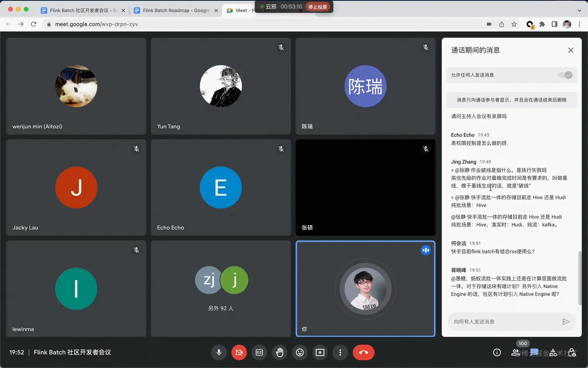Select your own video tile 你
The image size is (588, 368).
click(366, 289)
